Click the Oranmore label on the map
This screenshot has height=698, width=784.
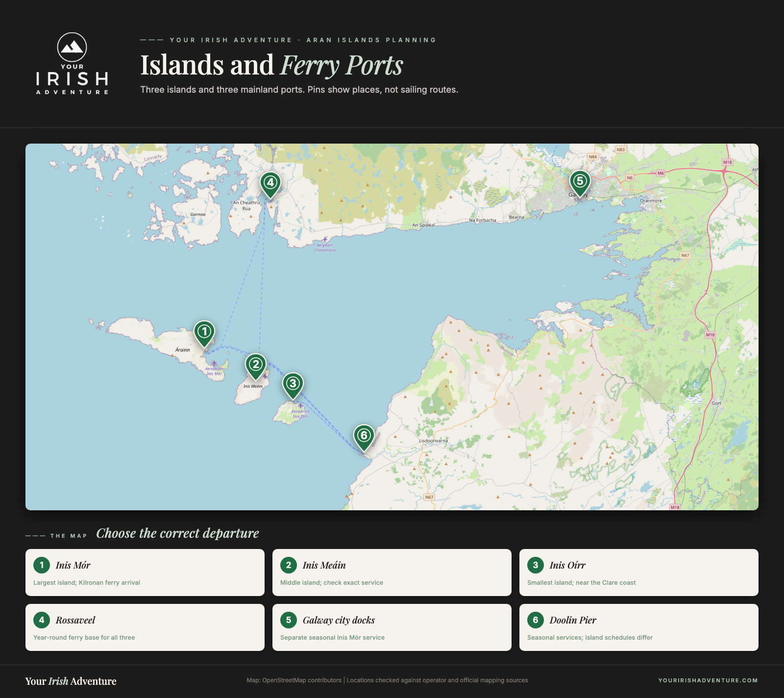coord(651,200)
